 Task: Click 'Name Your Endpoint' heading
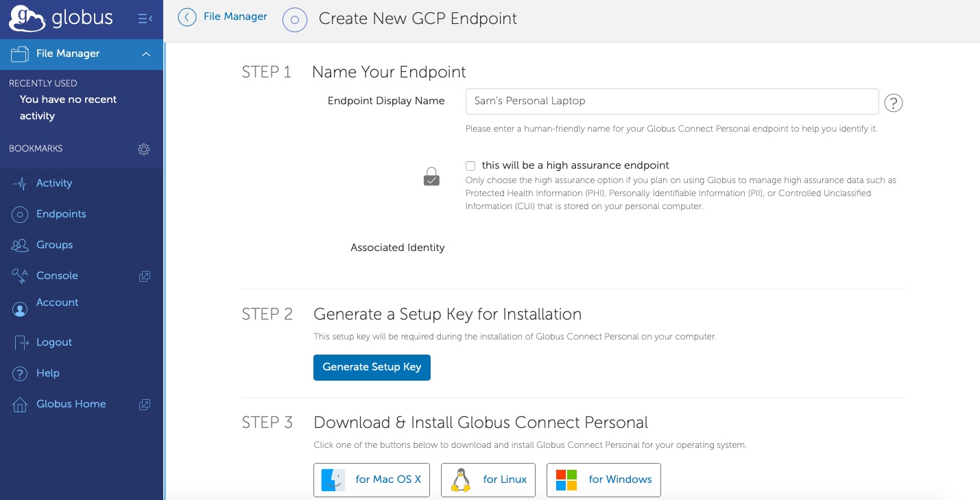pos(389,72)
